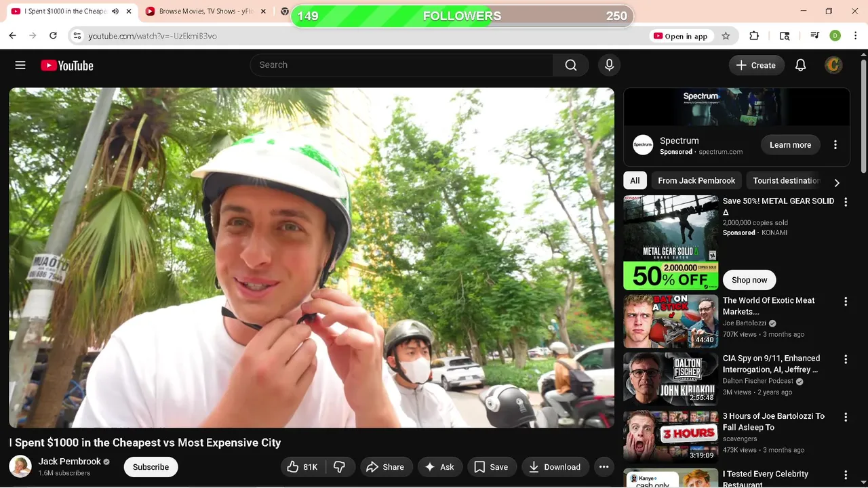Open the Chrome extensions puzzle icon
Image resolution: width=868 pixels, height=488 pixels.
[x=754, y=36]
